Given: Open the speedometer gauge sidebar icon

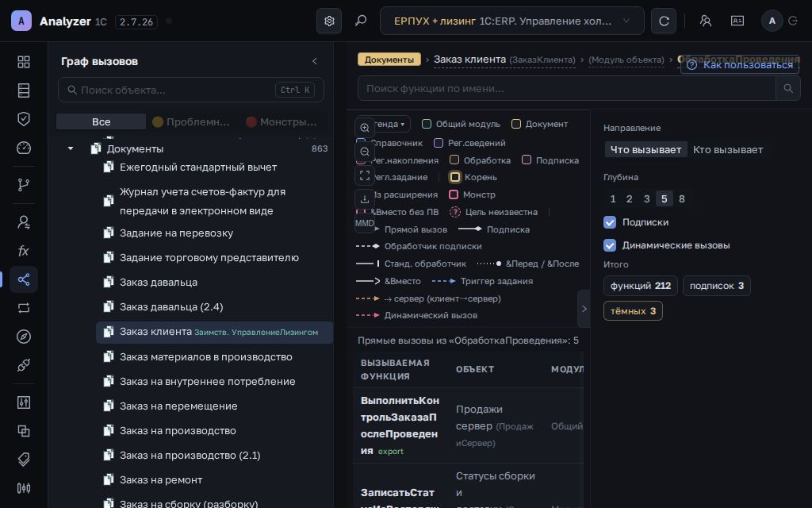Looking at the screenshot, I should (x=23, y=148).
